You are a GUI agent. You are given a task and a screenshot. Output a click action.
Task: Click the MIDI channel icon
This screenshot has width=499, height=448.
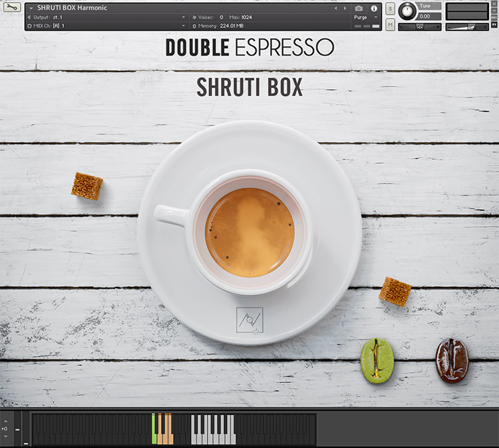tap(29, 26)
